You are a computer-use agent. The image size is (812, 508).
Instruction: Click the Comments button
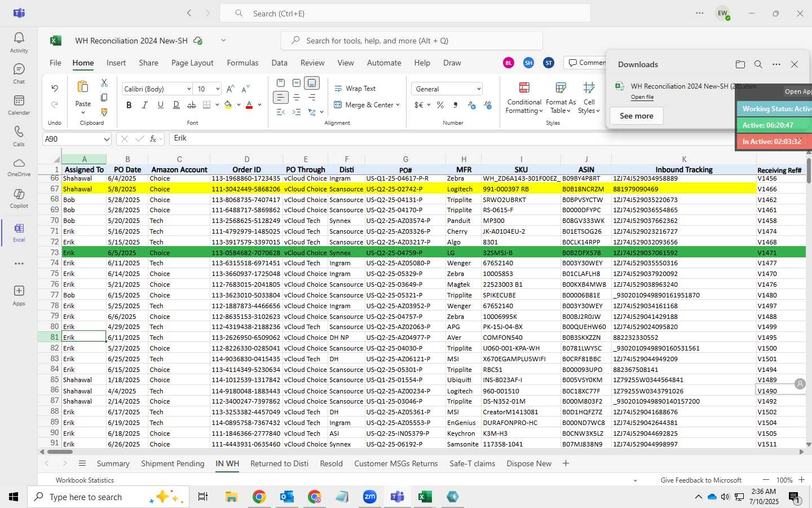(x=586, y=63)
